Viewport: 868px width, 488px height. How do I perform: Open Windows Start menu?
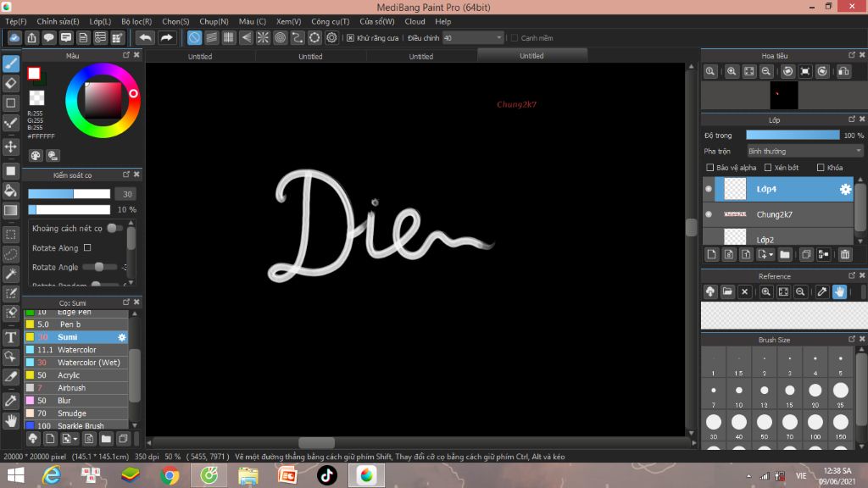point(15,475)
